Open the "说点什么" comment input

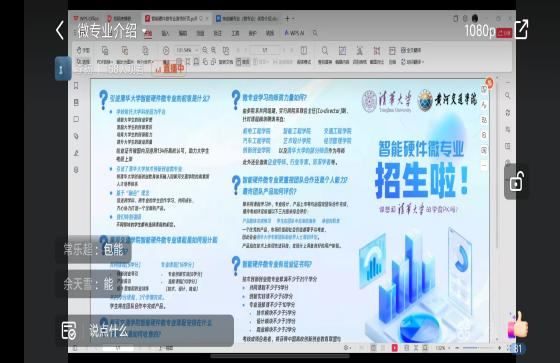(109, 330)
